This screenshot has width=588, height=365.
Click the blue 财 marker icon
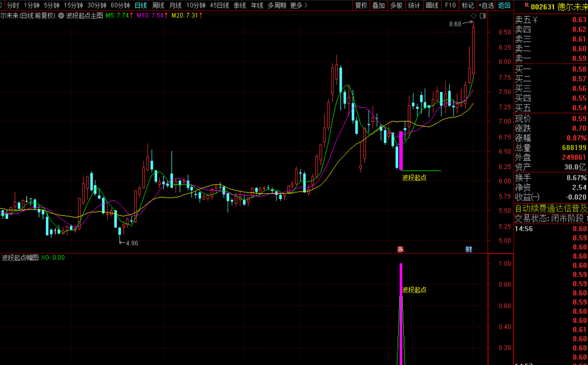click(469, 249)
